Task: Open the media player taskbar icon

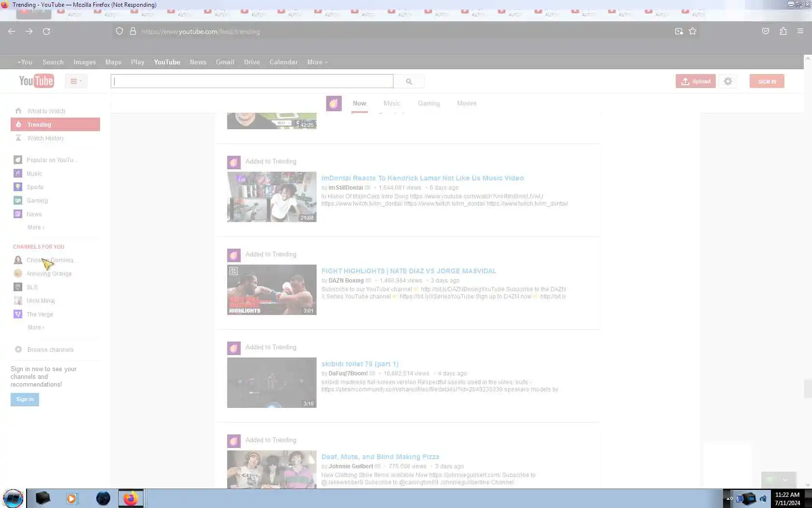Action: coord(72,498)
